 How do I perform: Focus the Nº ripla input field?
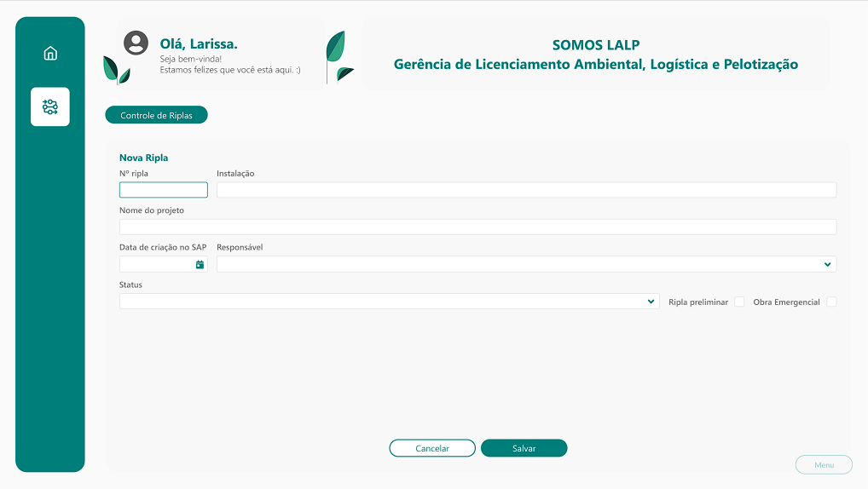[164, 190]
